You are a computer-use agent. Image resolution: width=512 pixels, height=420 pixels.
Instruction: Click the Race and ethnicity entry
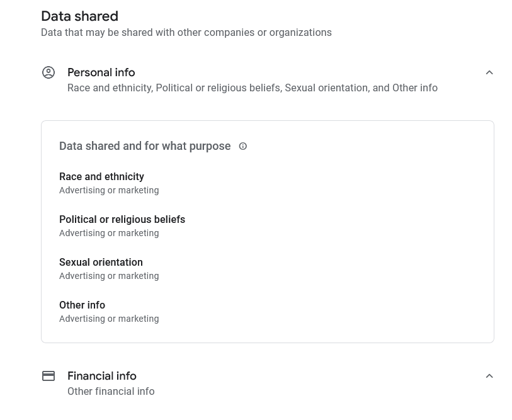101,177
